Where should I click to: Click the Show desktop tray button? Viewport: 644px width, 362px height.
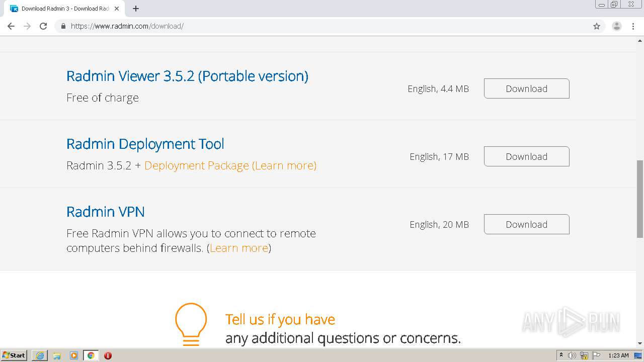pyautogui.click(x=638, y=355)
